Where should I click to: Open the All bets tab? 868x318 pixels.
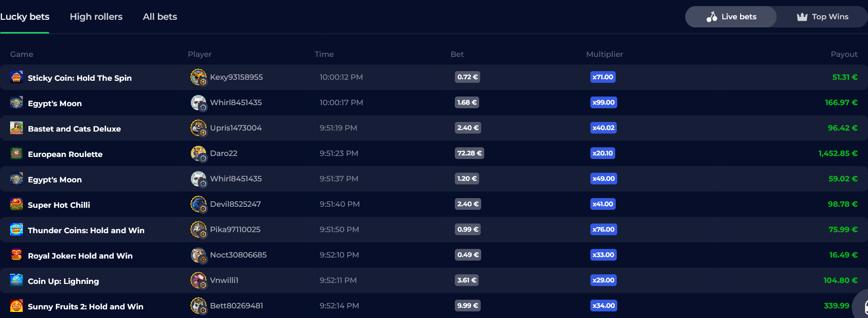pyautogui.click(x=160, y=17)
